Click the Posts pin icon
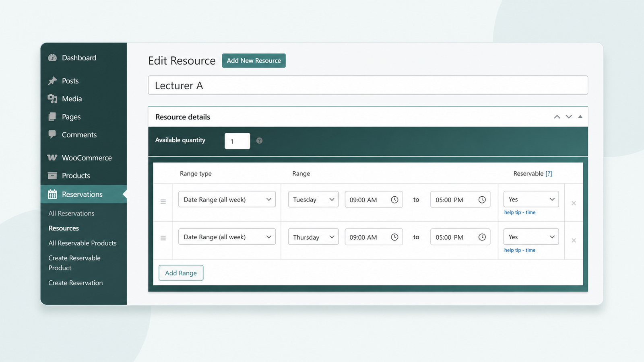This screenshot has width=644, height=362. coord(52,81)
